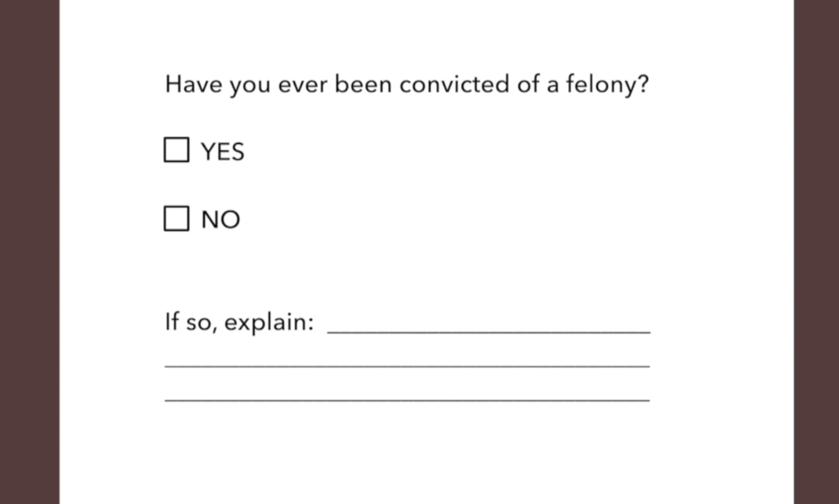839x504 pixels.
Task: Select the bottom blank explanation line
Action: tap(407, 400)
